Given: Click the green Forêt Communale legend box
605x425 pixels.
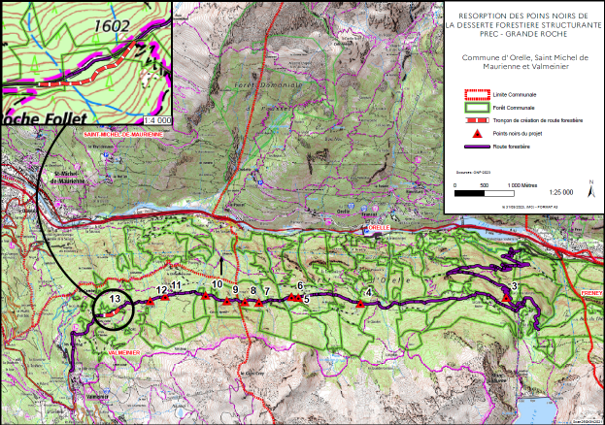Looking at the screenshot, I should click(x=477, y=108).
